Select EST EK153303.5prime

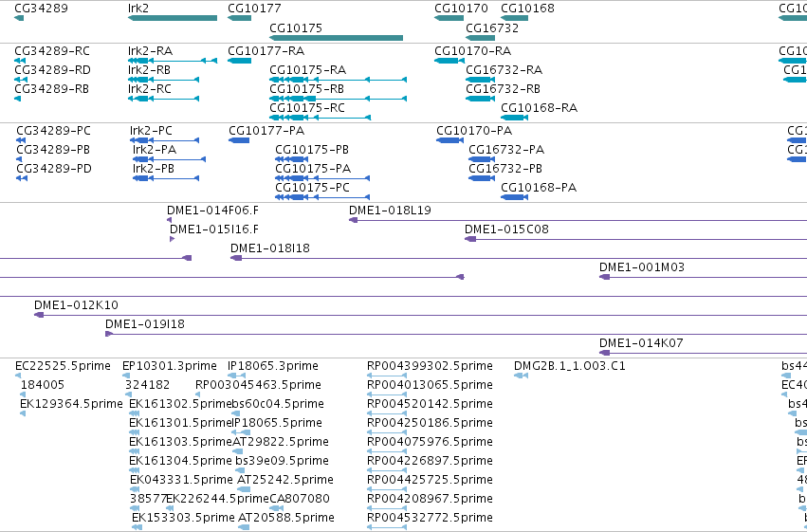(x=137, y=528)
